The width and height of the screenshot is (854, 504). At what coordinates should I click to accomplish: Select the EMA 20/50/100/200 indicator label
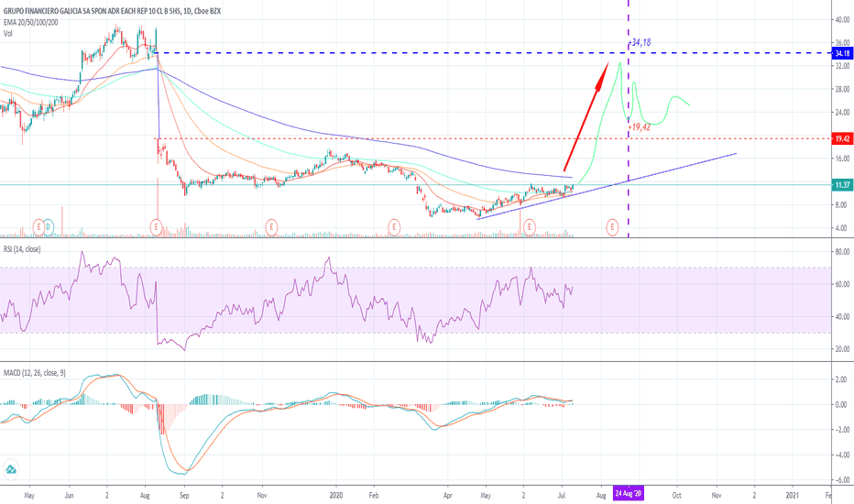click(30, 22)
